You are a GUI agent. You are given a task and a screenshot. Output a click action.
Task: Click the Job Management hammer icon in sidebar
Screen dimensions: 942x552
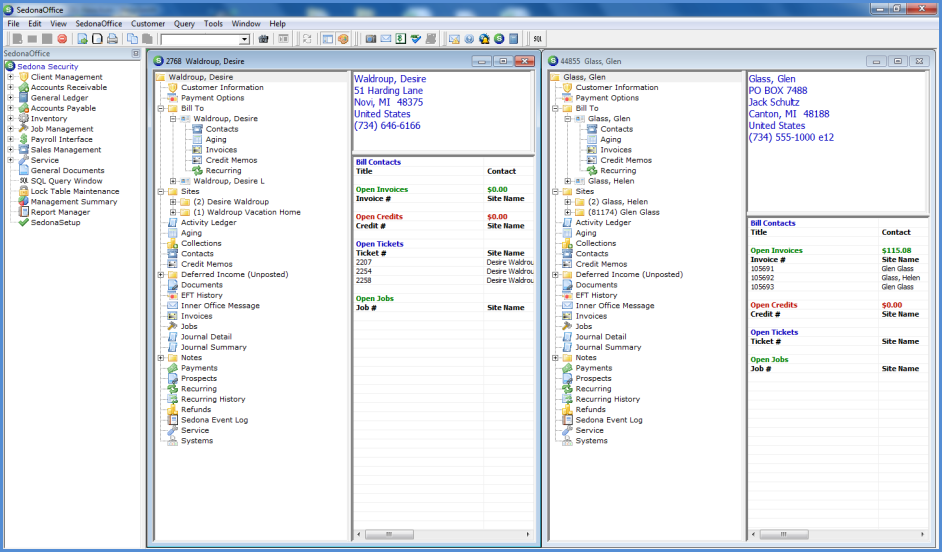coord(23,129)
